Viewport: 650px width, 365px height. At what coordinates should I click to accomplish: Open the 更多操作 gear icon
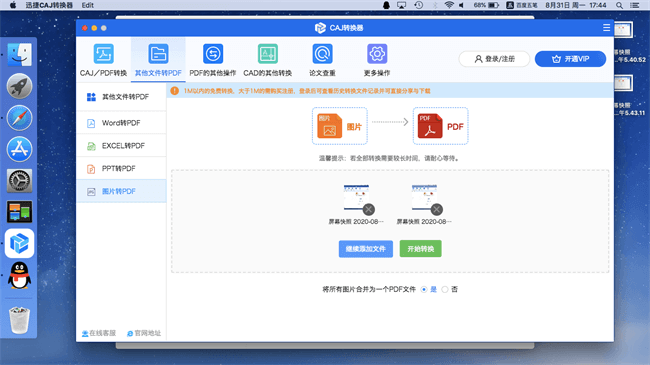[x=377, y=54]
